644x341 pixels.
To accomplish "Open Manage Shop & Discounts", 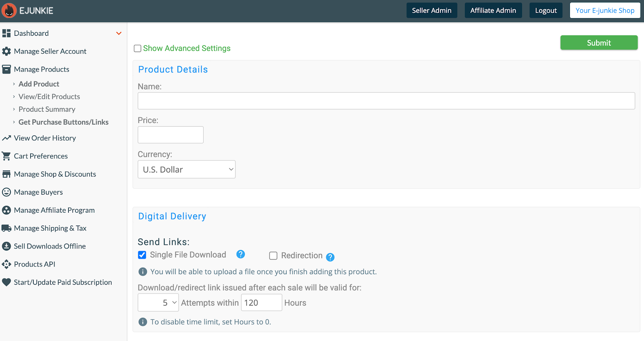I will click(55, 174).
